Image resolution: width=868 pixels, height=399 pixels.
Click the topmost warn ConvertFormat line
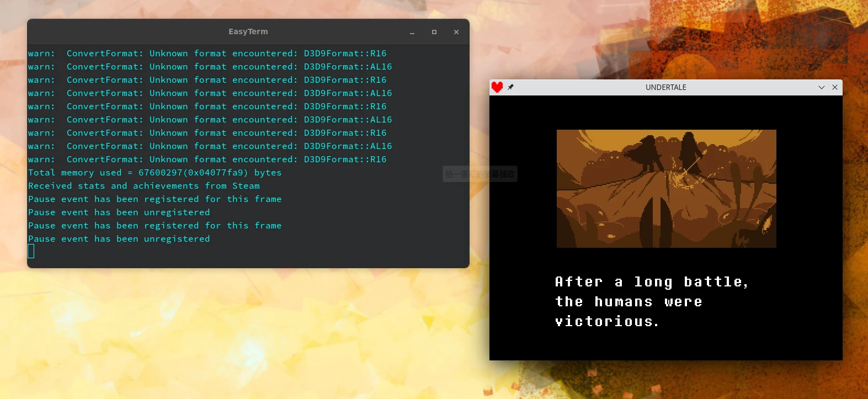[207, 54]
